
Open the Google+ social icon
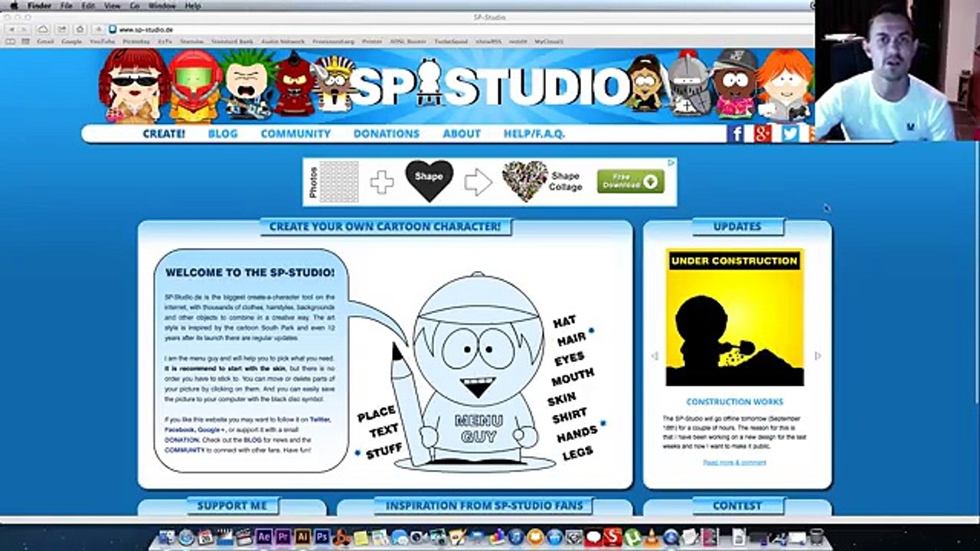(763, 134)
